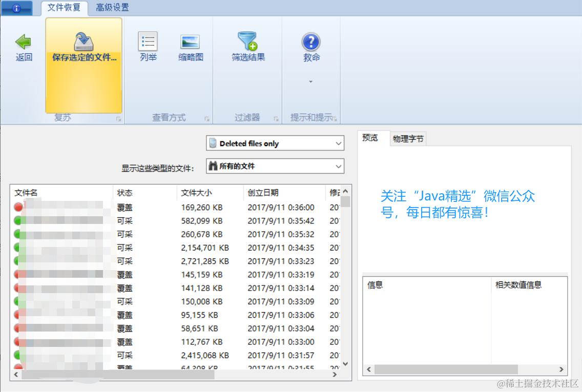Select the red status icon of the 58,651 KB file

click(x=18, y=328)
